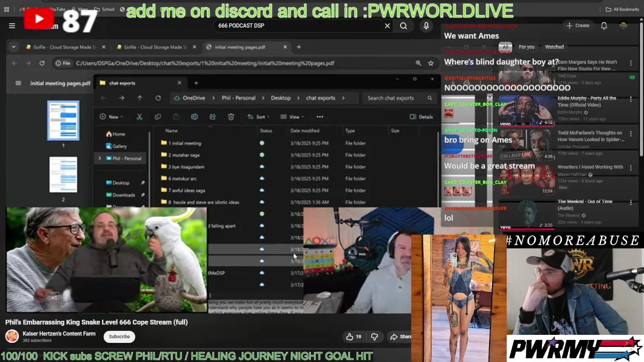Click the Copy icon in Explorer toolbar
The height and width of the screenshot is (362, 644).
(x=157, y=117)
